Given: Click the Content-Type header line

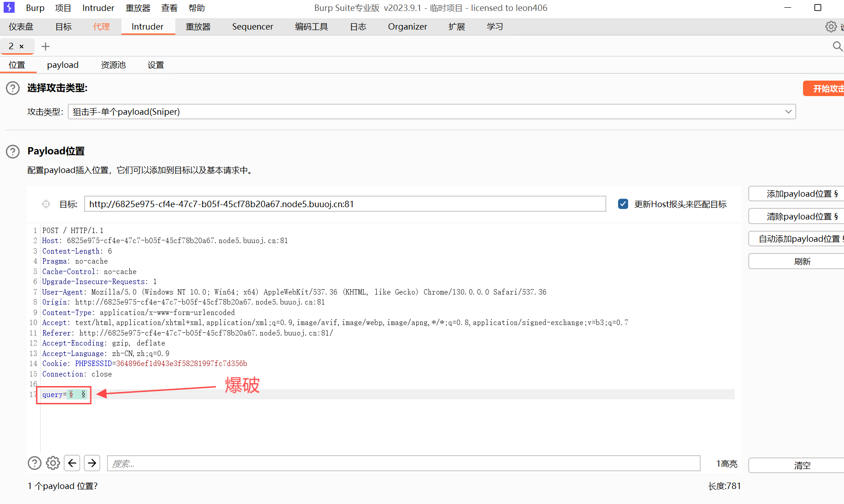Looking at the screenshot, I should click(138, 312).
